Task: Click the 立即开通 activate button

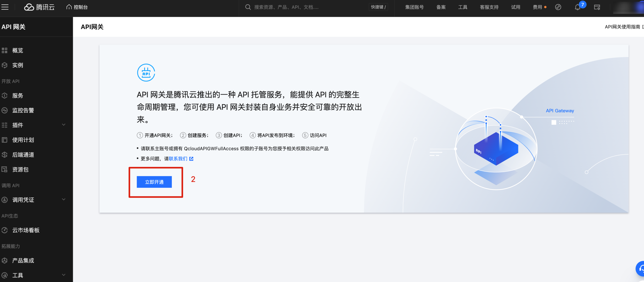Action: 154,182
